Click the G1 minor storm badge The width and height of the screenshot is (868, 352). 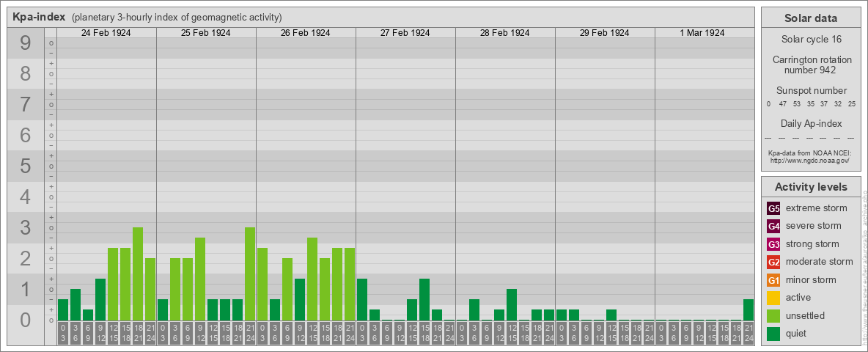773,280
